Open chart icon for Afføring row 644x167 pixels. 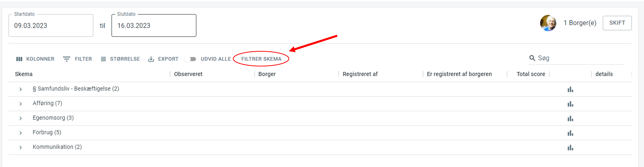(x=570, y=104)
